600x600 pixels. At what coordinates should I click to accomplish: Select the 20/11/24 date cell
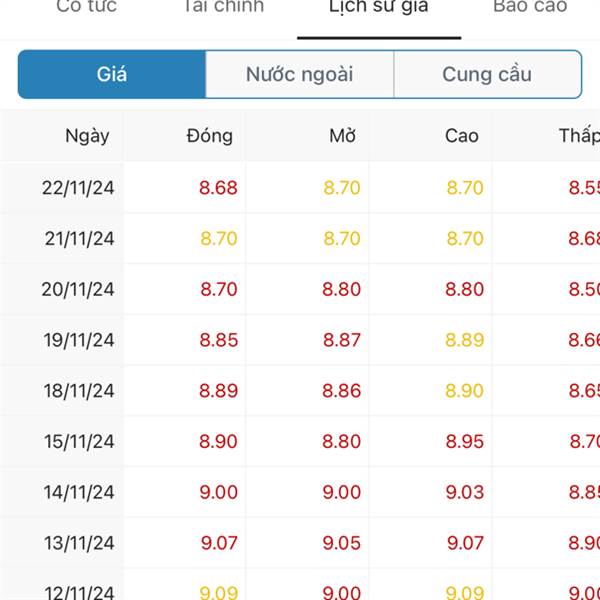click(78, 289)
